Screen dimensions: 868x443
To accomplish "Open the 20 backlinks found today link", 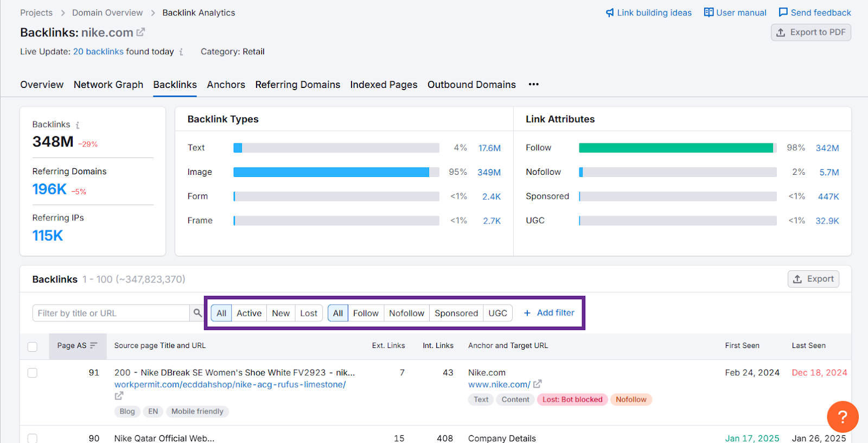I will click(98, 52).
